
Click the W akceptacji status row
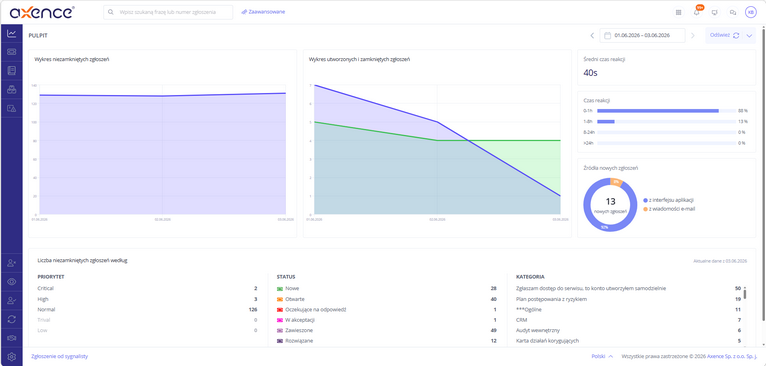tap(386, 320)
